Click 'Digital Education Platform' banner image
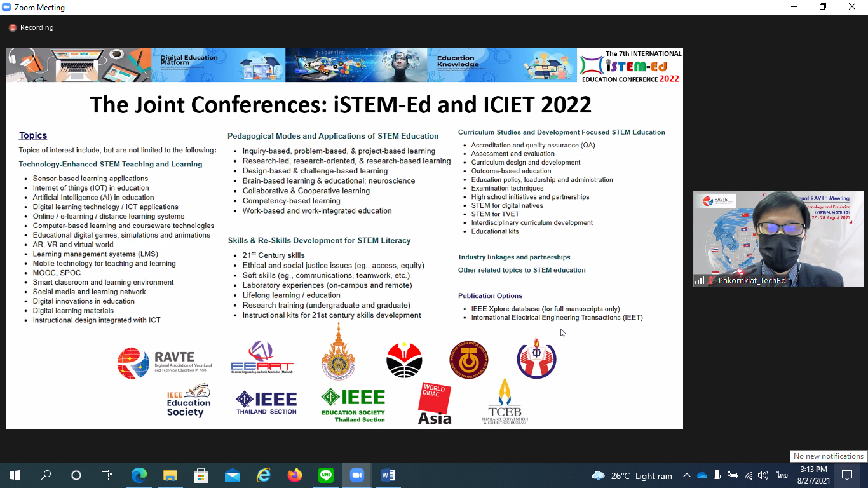 pyautogui.click(x=218, y=65)
